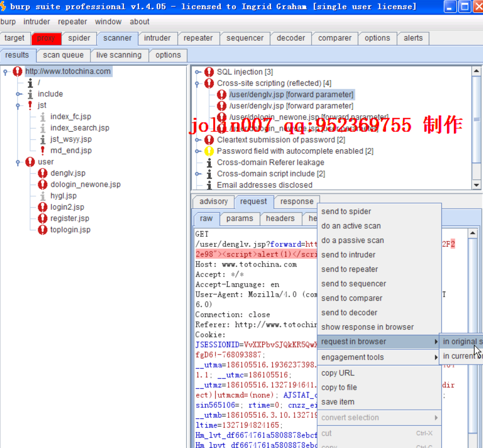The image size is (483, 448).
Task: Open the headers view tab
Action: point(280,218)
